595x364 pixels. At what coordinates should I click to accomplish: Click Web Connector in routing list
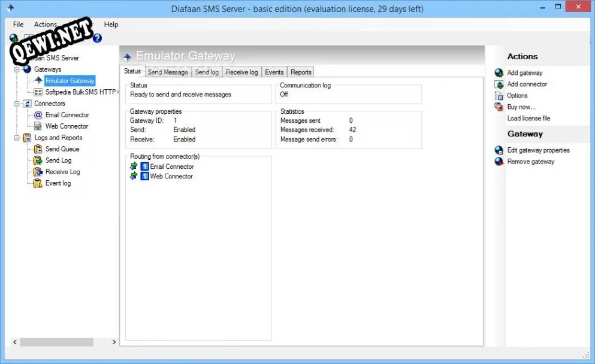click(171, 176)
